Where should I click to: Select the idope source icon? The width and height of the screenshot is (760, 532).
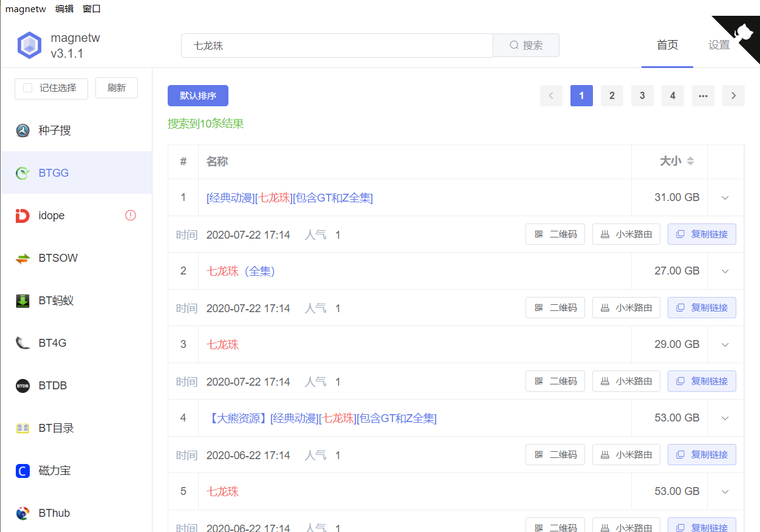[x=22, y=216]
